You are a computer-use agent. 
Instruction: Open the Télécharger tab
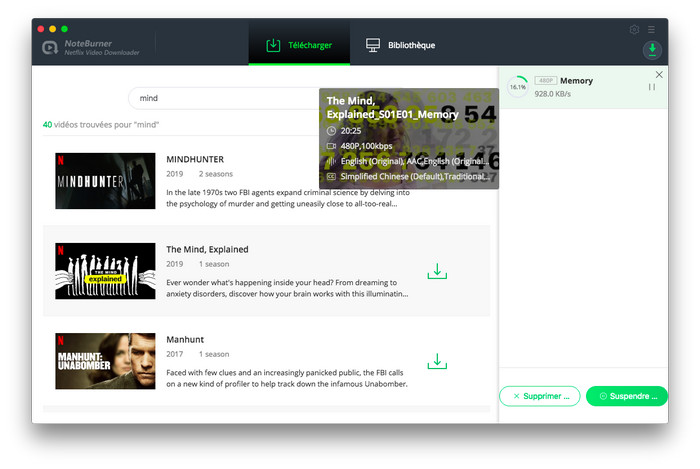[x=299, y=45]
